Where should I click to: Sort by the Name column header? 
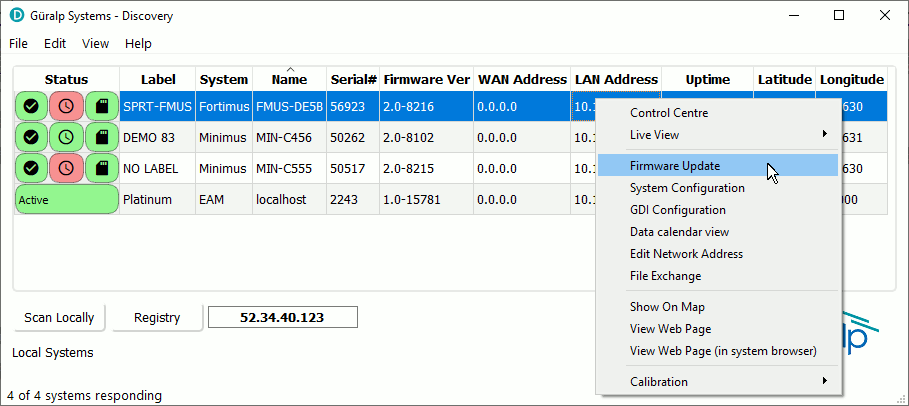point(289,79)
